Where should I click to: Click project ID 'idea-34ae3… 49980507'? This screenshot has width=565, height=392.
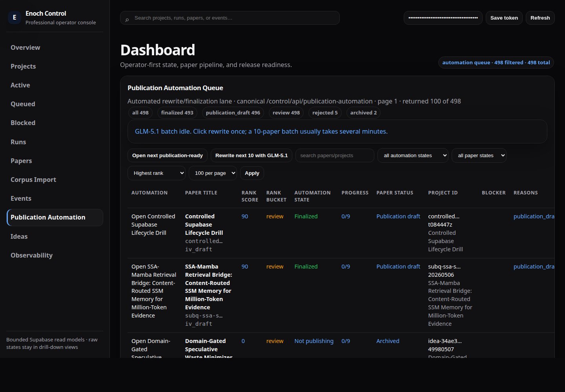tap(445, 345)
